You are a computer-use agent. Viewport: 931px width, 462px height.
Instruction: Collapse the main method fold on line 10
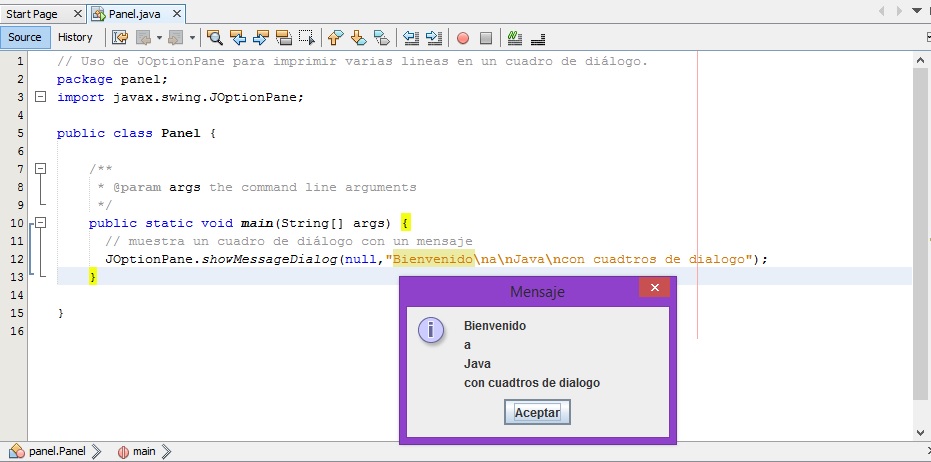point(40,223)
